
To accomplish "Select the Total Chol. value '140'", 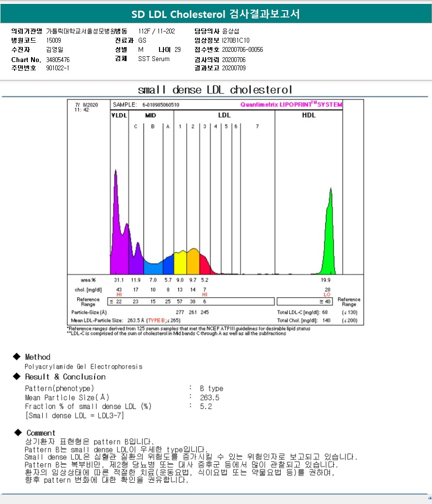I will (x=326, y=320).
